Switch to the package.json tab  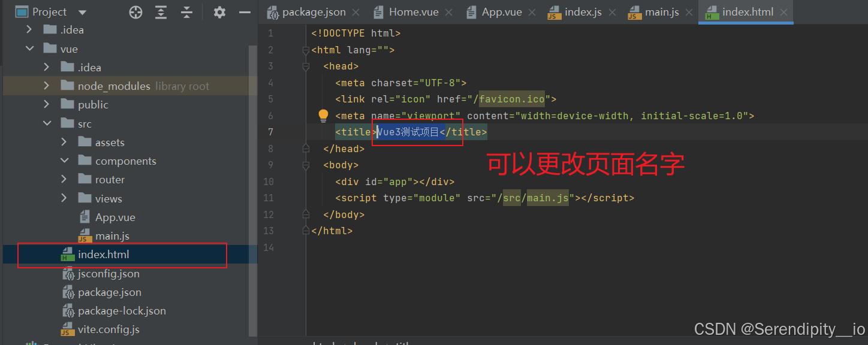click(x=314, y=12)
